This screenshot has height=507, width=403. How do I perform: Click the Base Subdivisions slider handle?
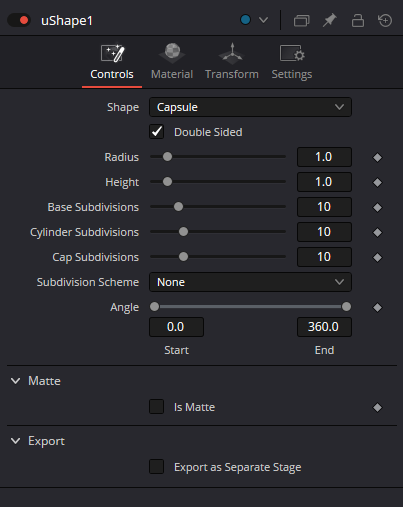point(179,207)
